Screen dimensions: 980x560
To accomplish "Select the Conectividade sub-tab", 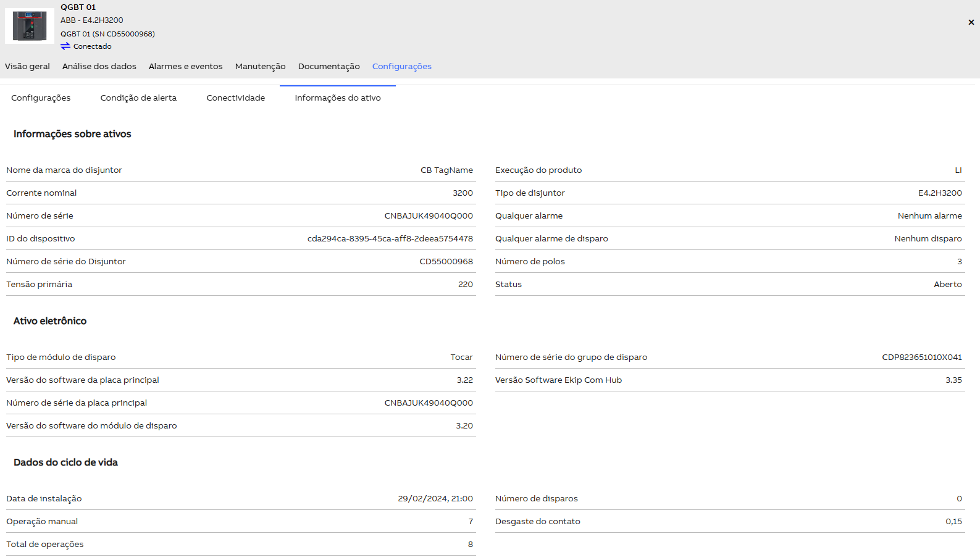I will pyautogui.click(x=235, y=98).
